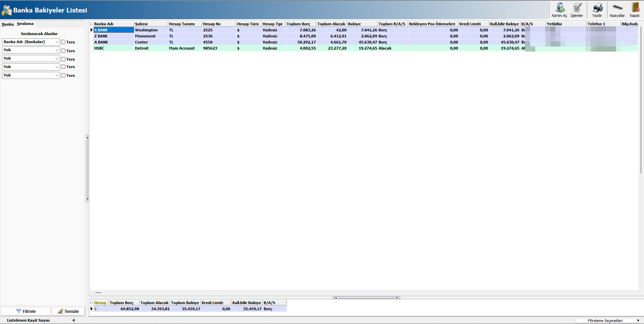Image resolution: width=644 pixels, height=324 pixels.
Task: Click the horizontal splitter above the summary grid
Action: point(366,298)
